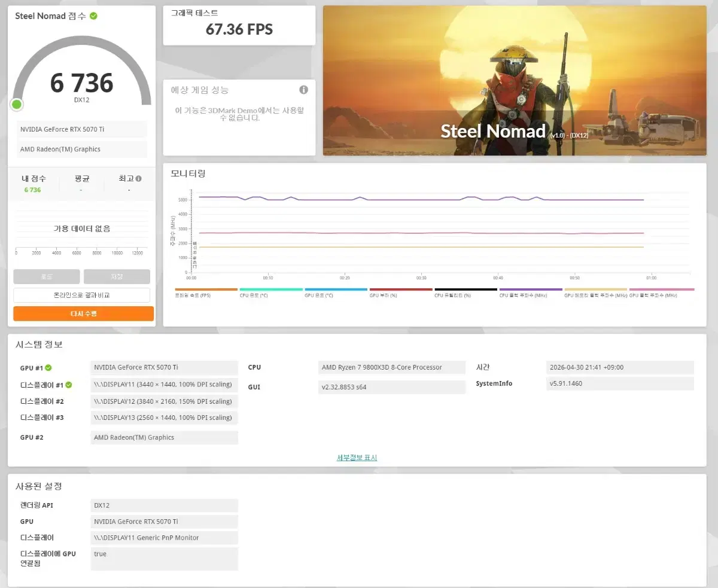
Task: Click GPU value in the 사용된 설정 section
Action: tap(165, 522)
